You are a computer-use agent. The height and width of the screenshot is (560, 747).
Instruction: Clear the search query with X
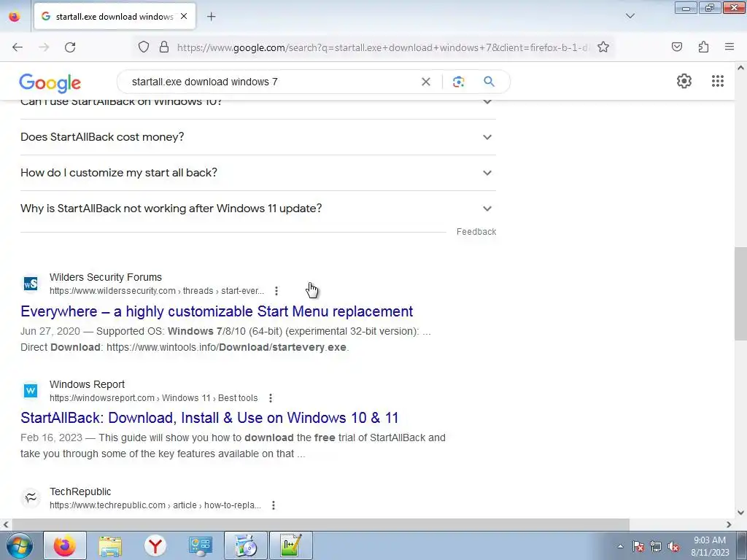pos(426,82)
